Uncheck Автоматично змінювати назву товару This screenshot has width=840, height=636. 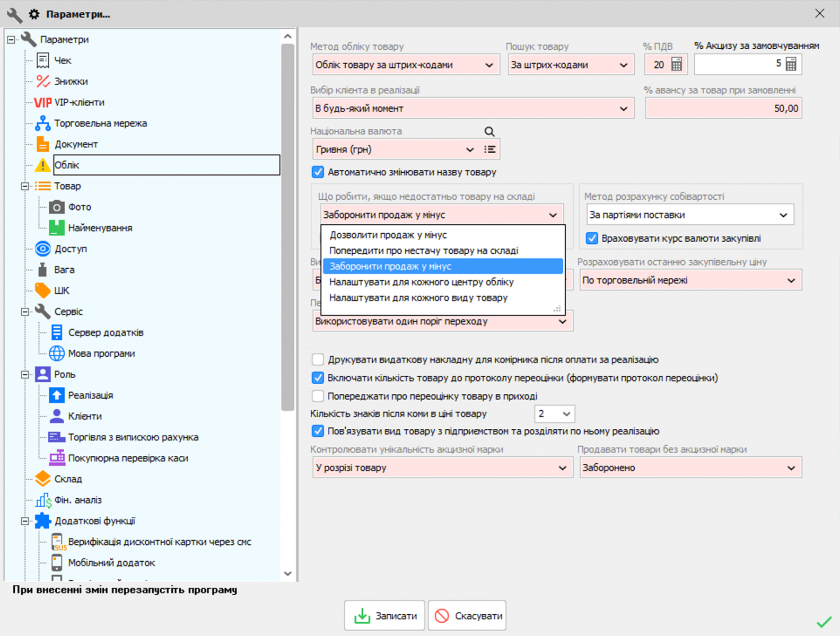click(318, 172)
